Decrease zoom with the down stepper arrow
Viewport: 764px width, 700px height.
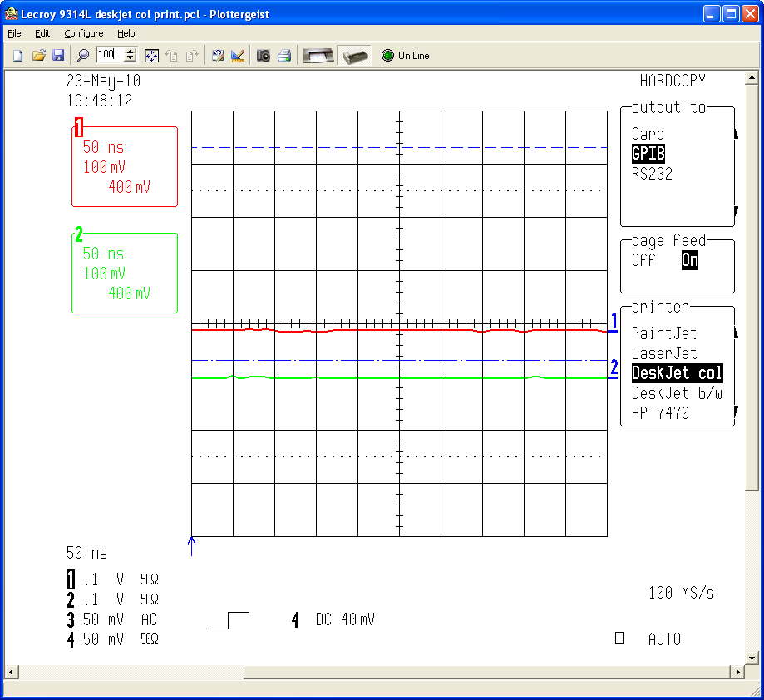click(x=131, y=59)
